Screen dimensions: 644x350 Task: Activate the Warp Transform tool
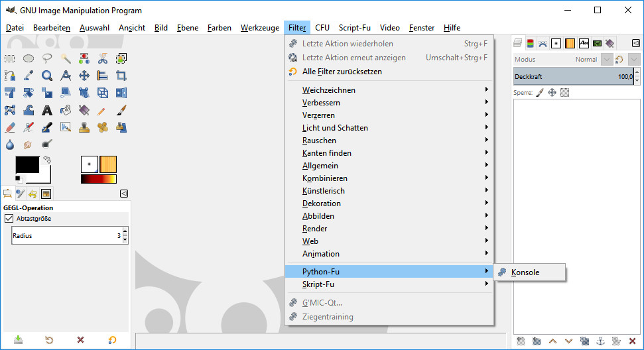pyautogui.click(x=29, y=110)
